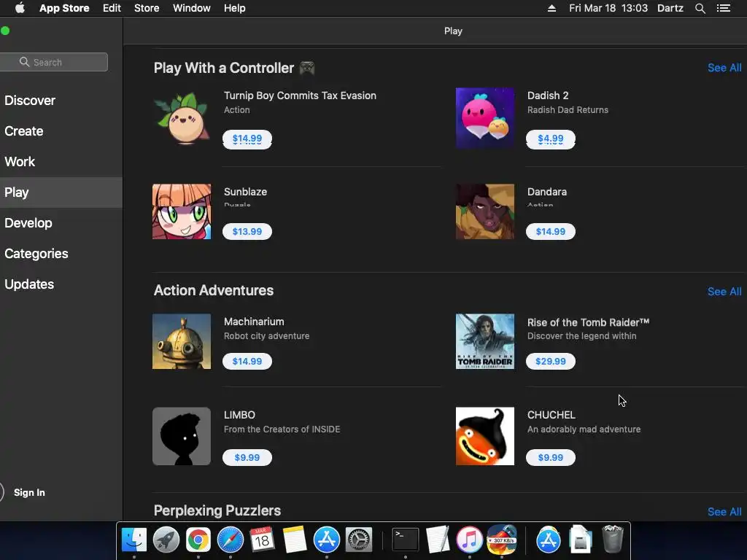The image size is (747, 560).
Task: Open the App Store menu
Action: point(64,8)
